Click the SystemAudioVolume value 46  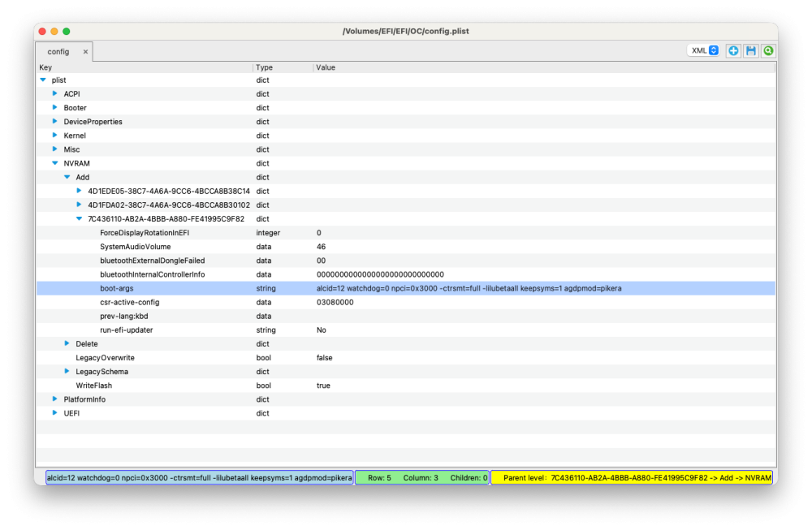pyautogui.click(x=321, y=247)
